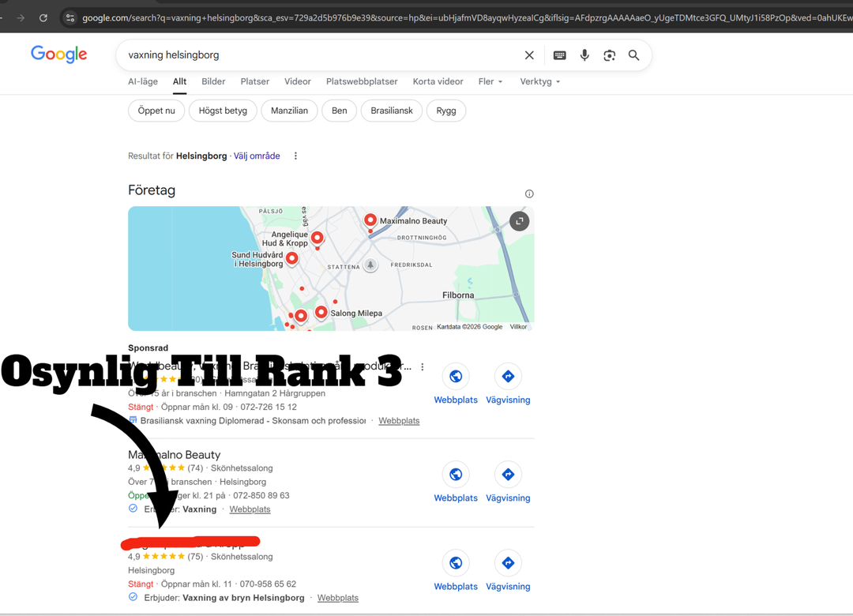The height and width of the screenshot is (616, 853).
Task: Open info icon beside Företag heading
Action: coord(528,193)
